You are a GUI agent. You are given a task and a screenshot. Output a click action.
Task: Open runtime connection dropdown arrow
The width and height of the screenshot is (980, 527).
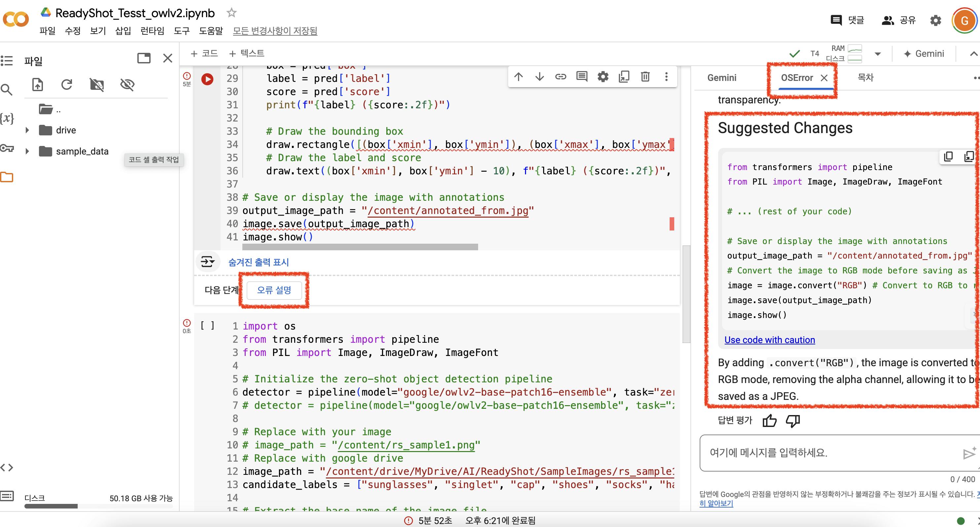878,54
